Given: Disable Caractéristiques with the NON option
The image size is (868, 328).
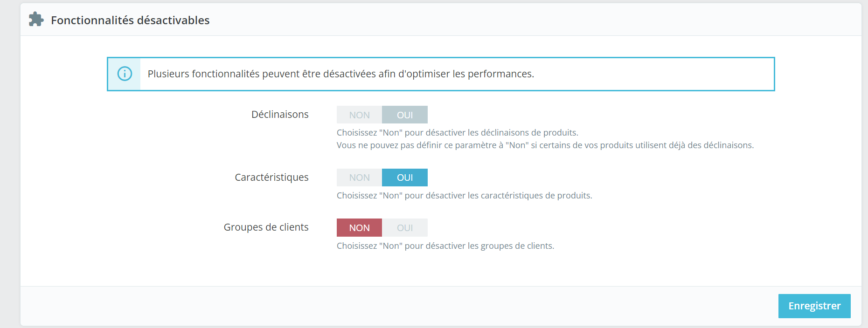Looking at the screenshot, I should pyautogui.click(x=359, y=178).
